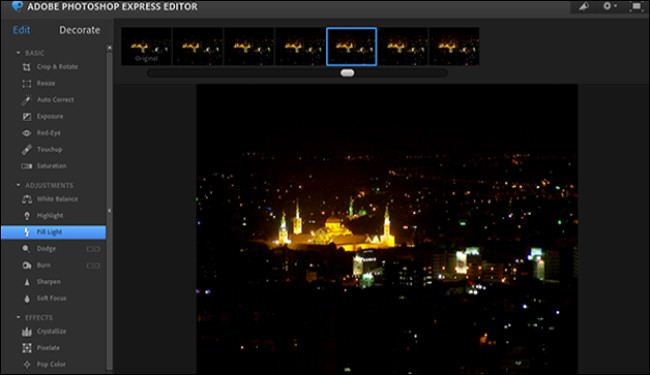The image size is (650, 375).
Task: Click the tools panel vertical scrollbar
Action: (x=109, y=210)
